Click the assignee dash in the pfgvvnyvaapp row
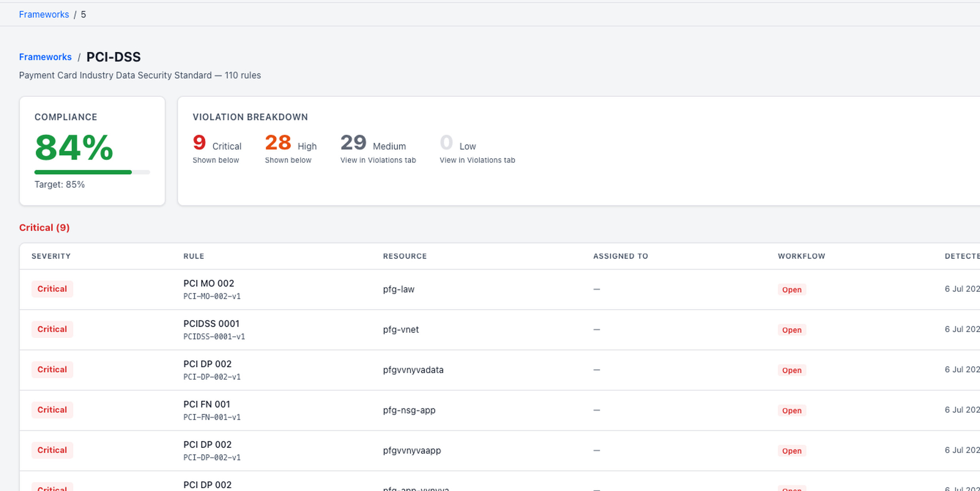The width and height of the screenshot is (980, 491). (x=597, y=451)
